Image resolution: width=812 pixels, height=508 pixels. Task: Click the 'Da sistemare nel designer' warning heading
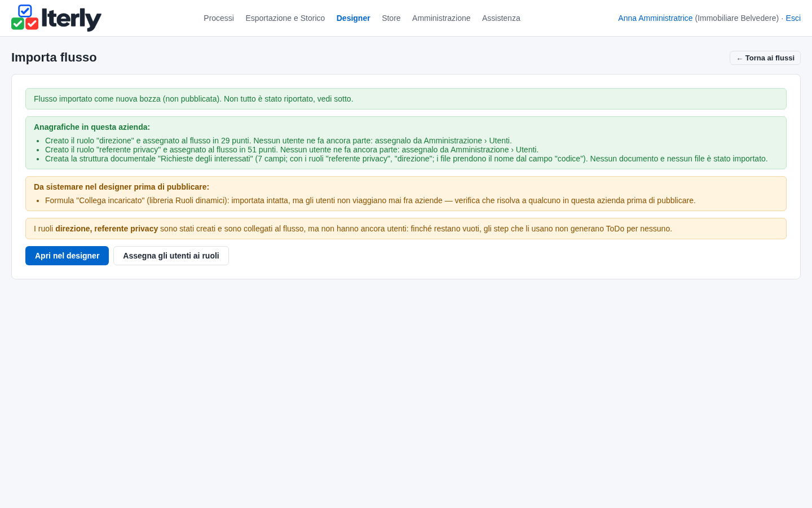(x=121, y=187)
